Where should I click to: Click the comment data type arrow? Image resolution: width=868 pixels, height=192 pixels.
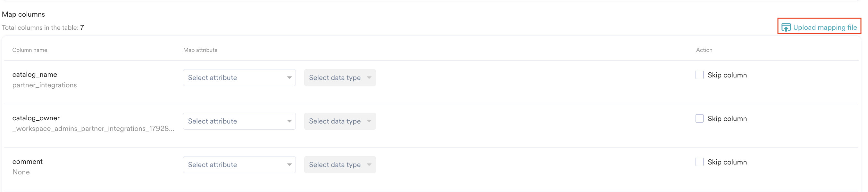click(369, 164)
